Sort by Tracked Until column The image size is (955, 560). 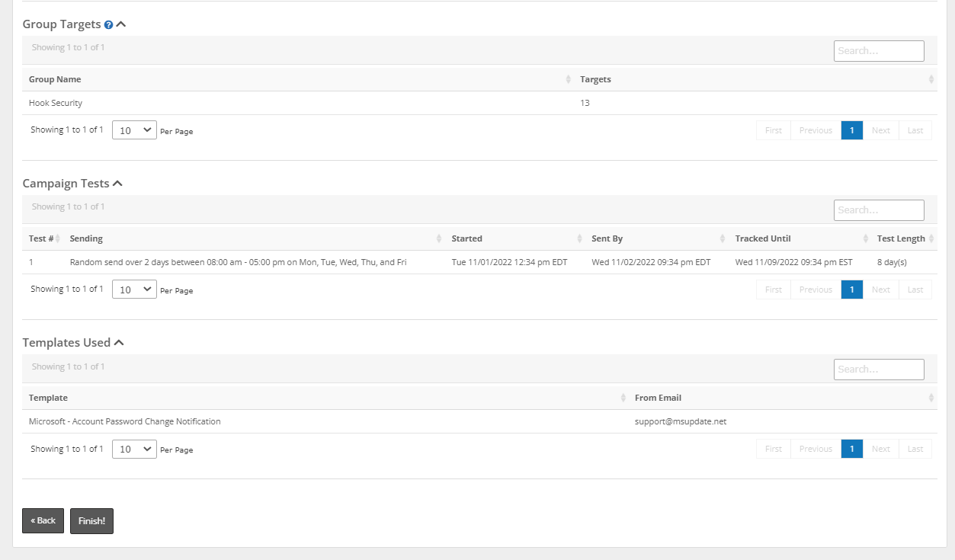click(800, 238)
